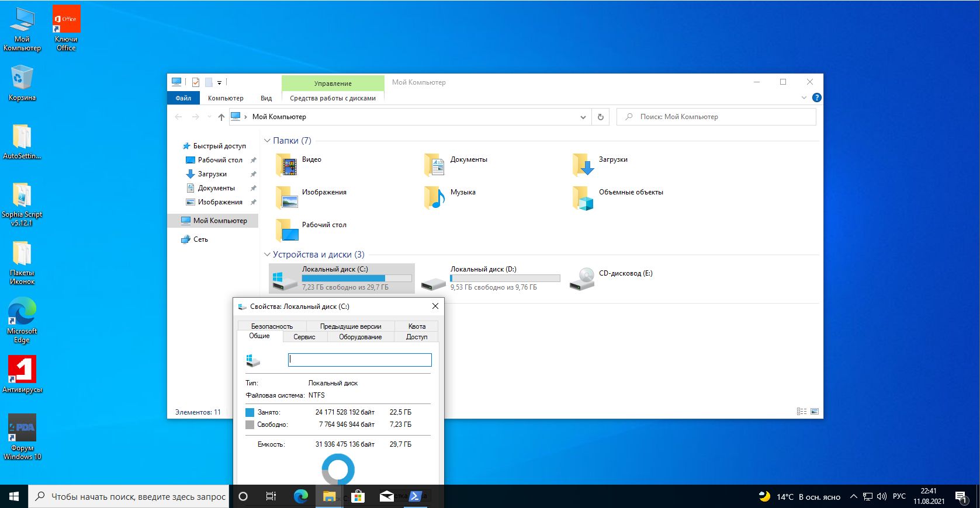The height and width of the screenshot is (508, 980).
Task: Switch to large icons view in status bar
Action: click(815, 412)
